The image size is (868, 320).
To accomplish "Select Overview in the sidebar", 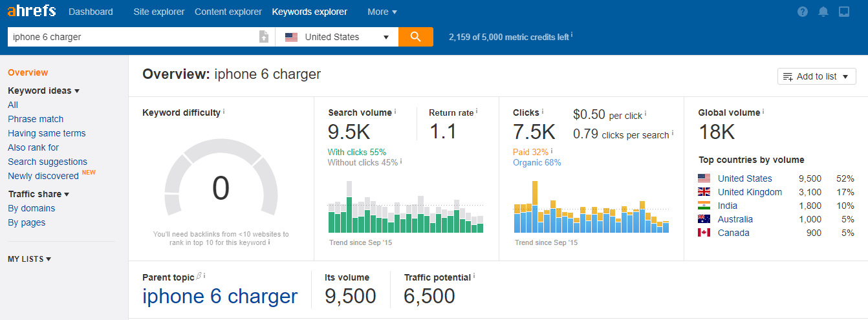I will pos(28,72).
